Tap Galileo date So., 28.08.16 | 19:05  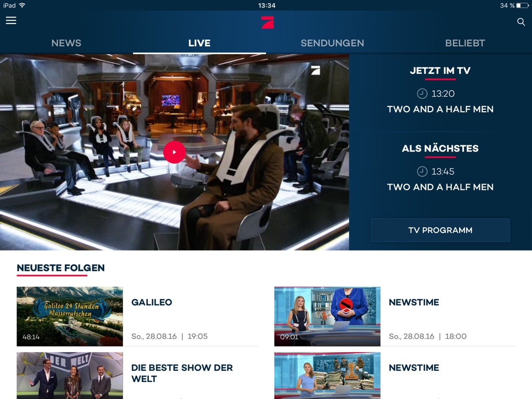click(x=169, y=336)
